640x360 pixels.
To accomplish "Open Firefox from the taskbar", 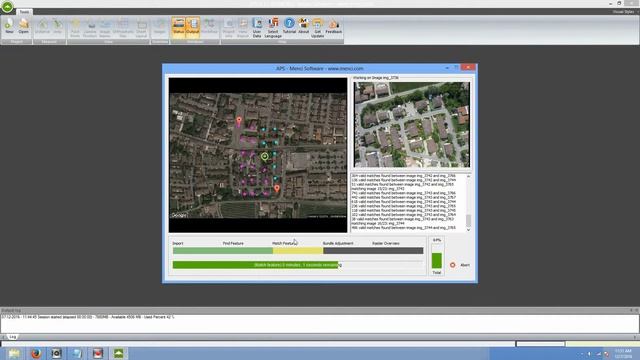I will coord(36,353).
